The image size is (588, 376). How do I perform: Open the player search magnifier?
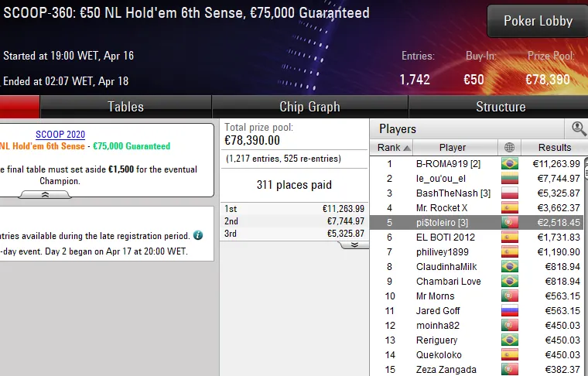point(578,128)
